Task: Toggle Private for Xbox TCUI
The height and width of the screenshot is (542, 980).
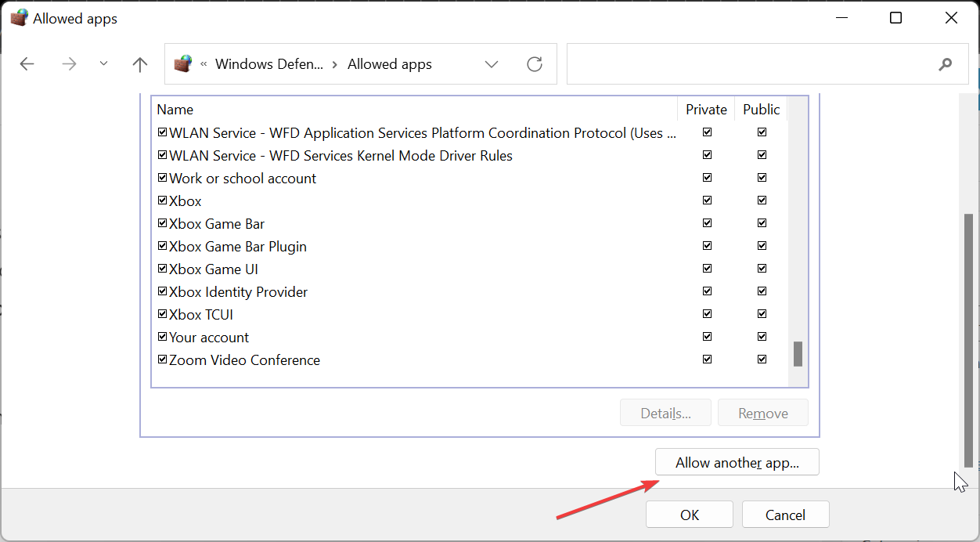Action: click(x=708, y=314)
